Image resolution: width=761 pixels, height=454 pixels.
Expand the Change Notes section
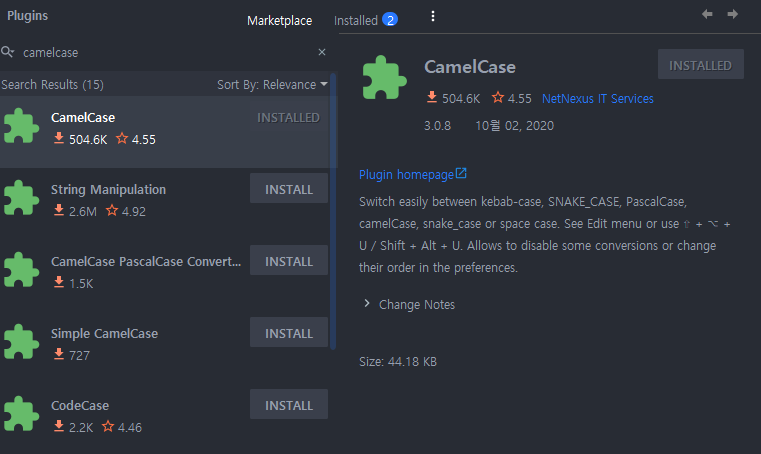[x=367, y=304]
